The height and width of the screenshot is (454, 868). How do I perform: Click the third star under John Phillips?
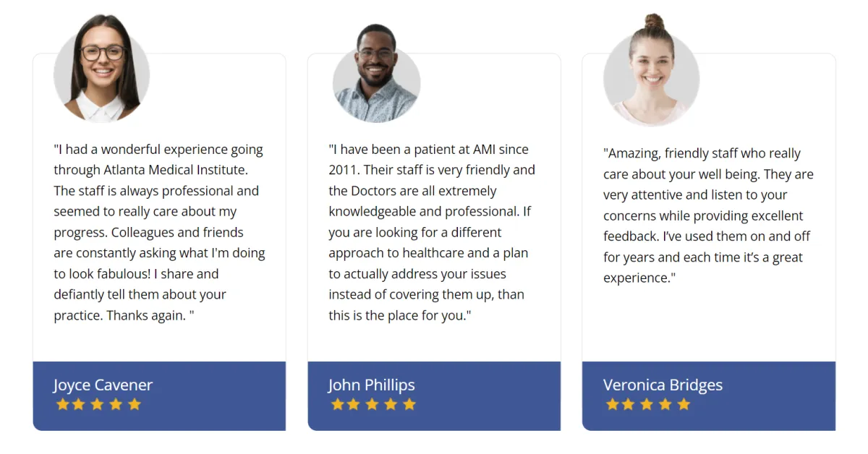373,404
